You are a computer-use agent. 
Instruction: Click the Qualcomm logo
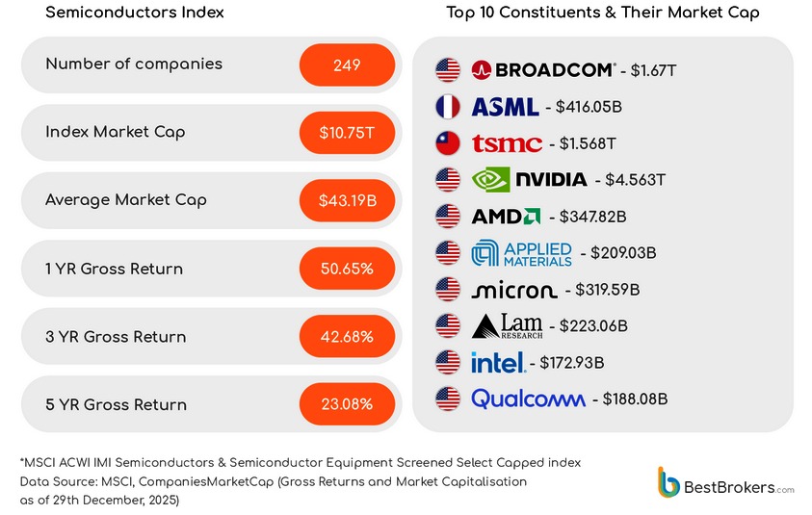tap(528, 399)
